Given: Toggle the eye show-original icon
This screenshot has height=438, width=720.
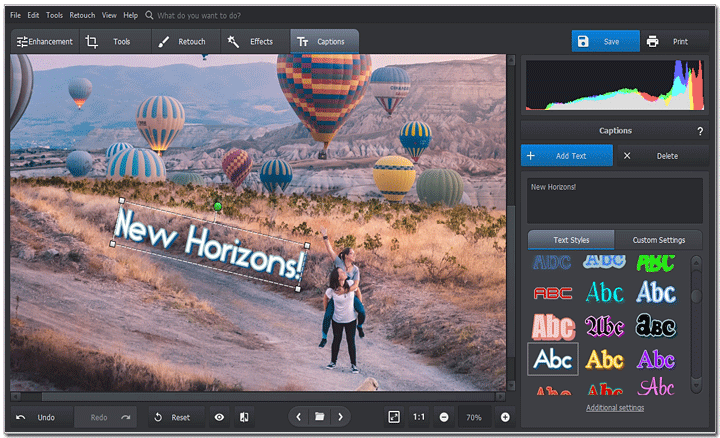Looking at the screenshot, I should click(x=219, y=417).
